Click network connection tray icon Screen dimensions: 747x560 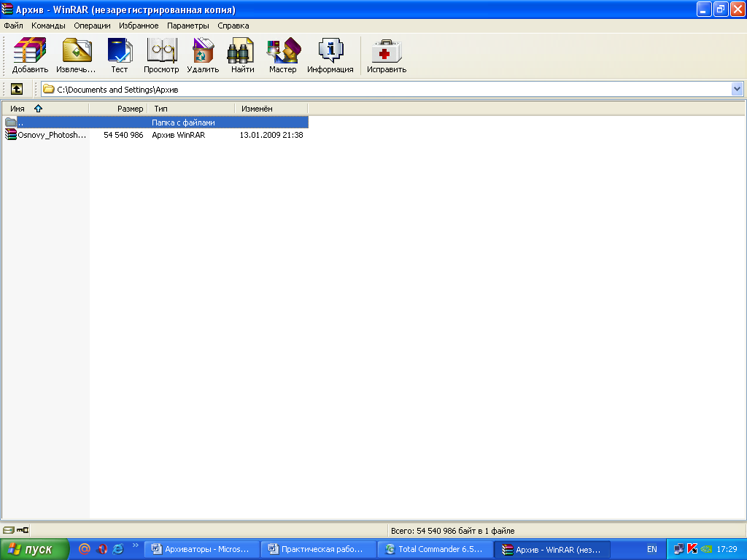click(x=678, y=549)
